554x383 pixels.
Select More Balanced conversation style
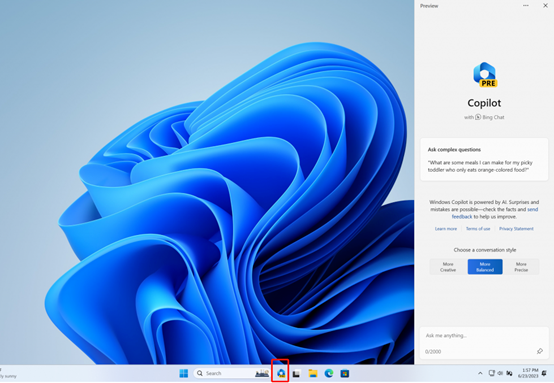(485, 267)
